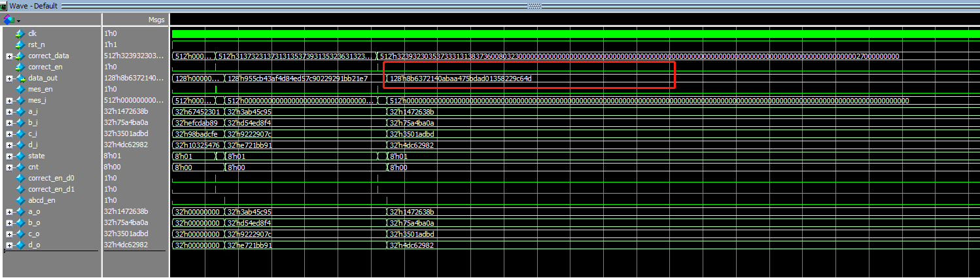Expand the correct_data bus

[9, 56]
